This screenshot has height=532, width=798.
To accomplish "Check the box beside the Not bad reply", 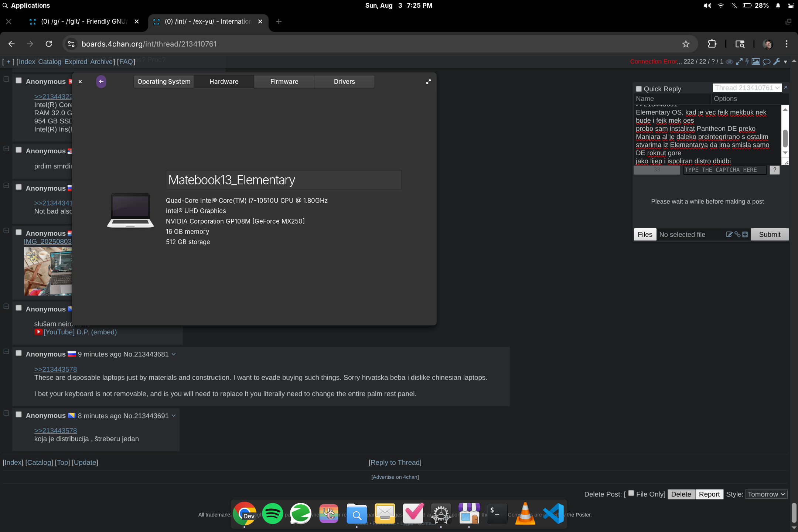I will click(x=18, y=187).
